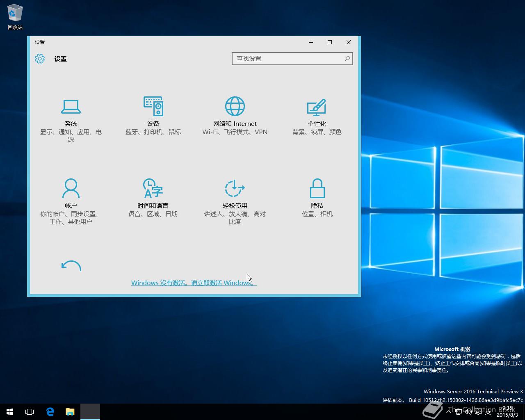This screenshot has width=525, height=420.
Task: Open the Action Center notification icon
Action: (x=478, y=412)
